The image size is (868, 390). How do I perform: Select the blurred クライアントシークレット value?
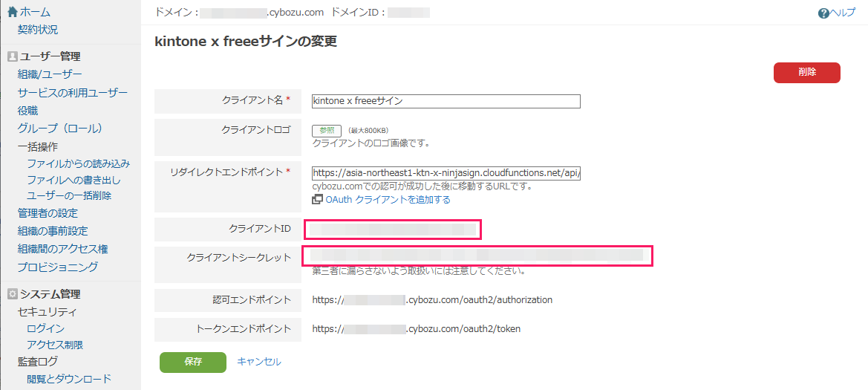(x=477, y=256)
